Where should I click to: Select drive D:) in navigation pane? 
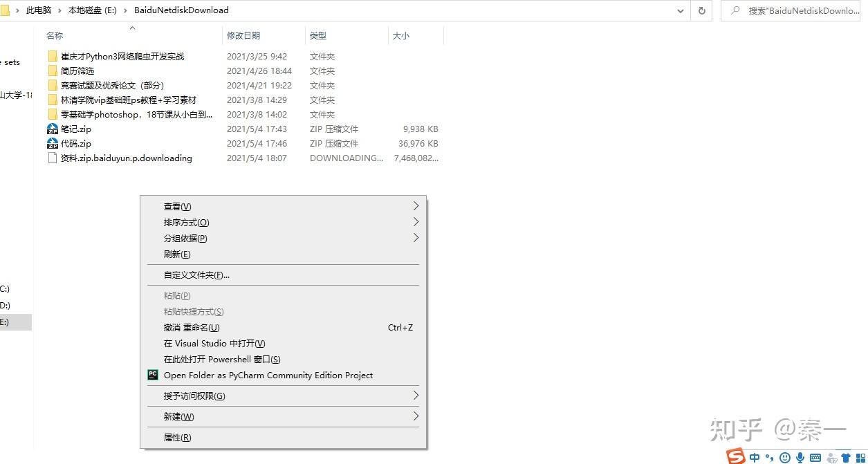[6, 305]
